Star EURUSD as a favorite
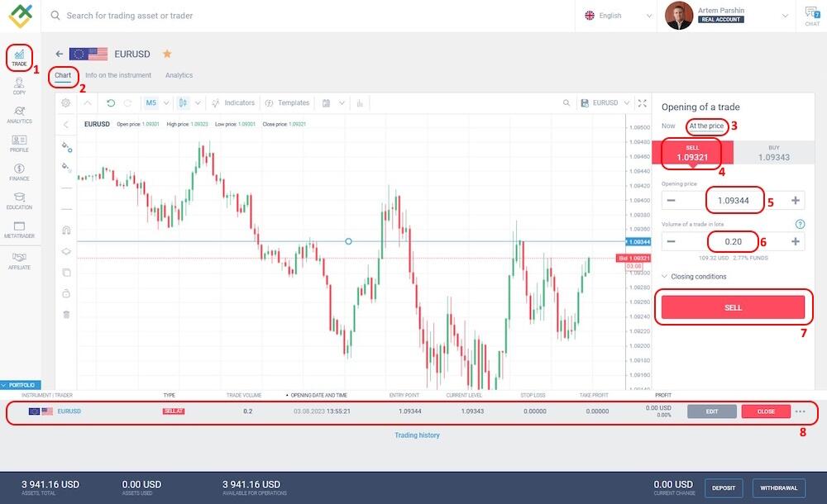The width and height of the screenshot is (827, 504). click(x=166, y=54)
